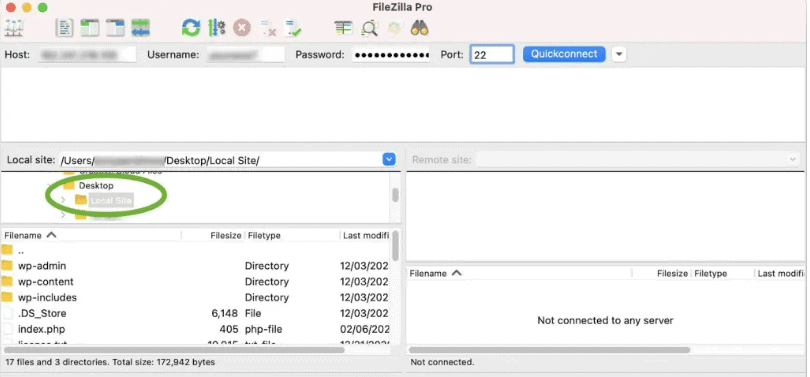
Task: Sort local files by Filetype header
Action: point(292,235)
